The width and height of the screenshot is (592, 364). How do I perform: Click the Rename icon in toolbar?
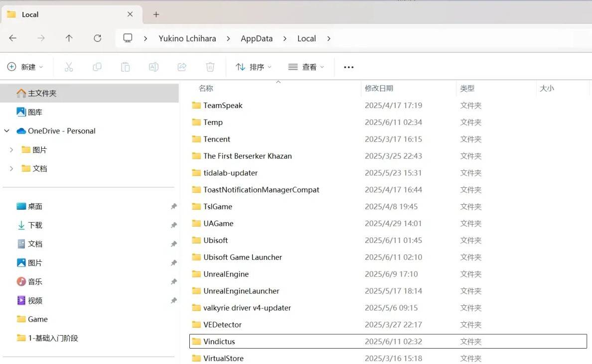(153, 67)
